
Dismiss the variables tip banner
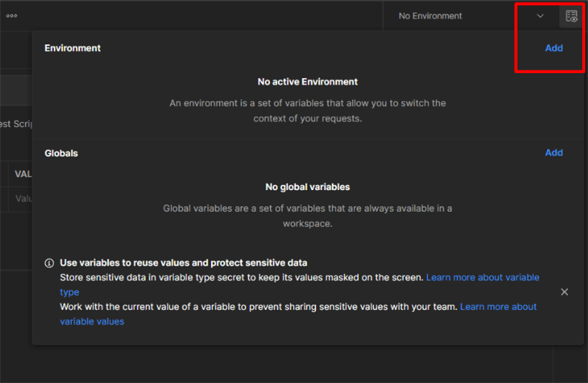coord(564,292)
